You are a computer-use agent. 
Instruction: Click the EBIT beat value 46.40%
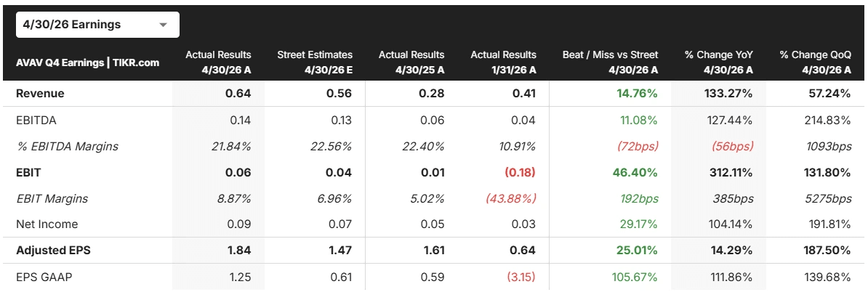[x=635, y=173]
